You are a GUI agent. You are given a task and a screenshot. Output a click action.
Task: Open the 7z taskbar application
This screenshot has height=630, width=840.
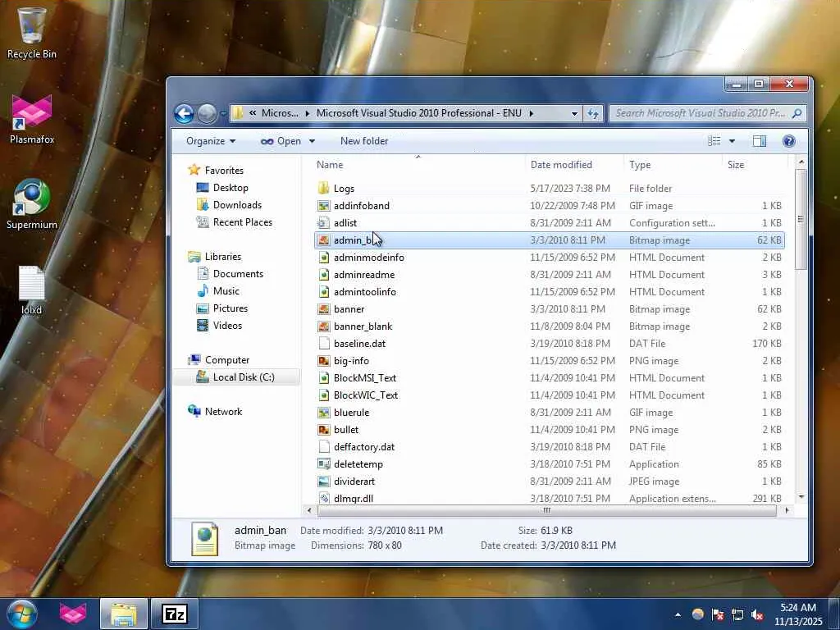point(175,614)
